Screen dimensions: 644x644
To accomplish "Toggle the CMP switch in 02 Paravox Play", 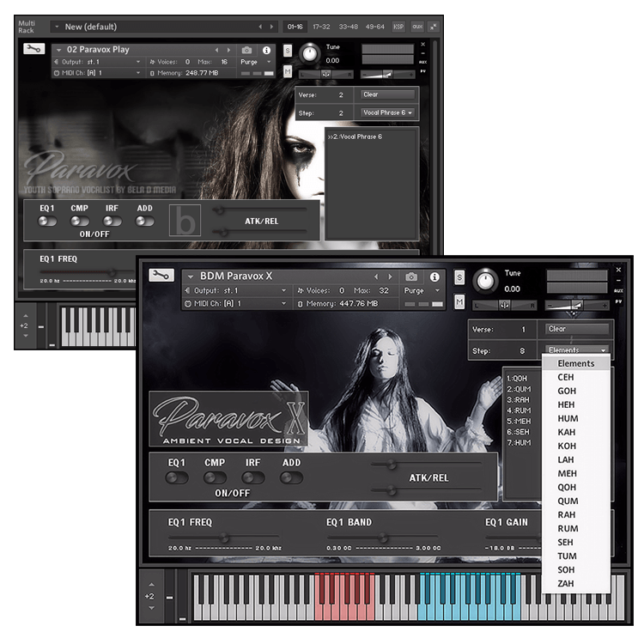I will coord(80,222).
